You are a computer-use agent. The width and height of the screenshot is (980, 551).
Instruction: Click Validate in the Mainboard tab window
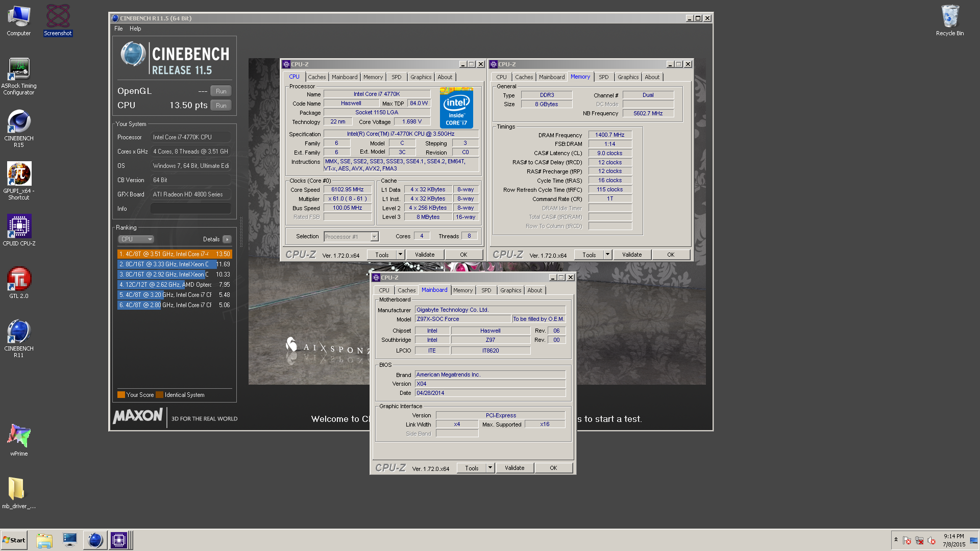(514, 468)
